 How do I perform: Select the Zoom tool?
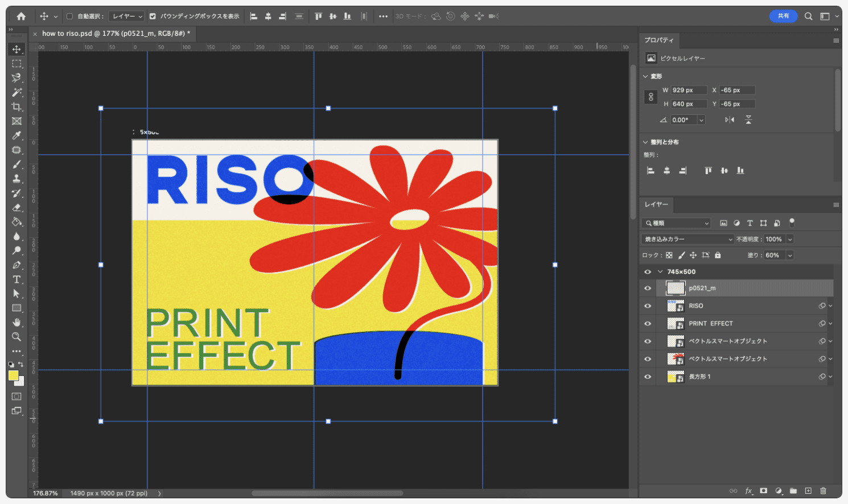point(17,337)
